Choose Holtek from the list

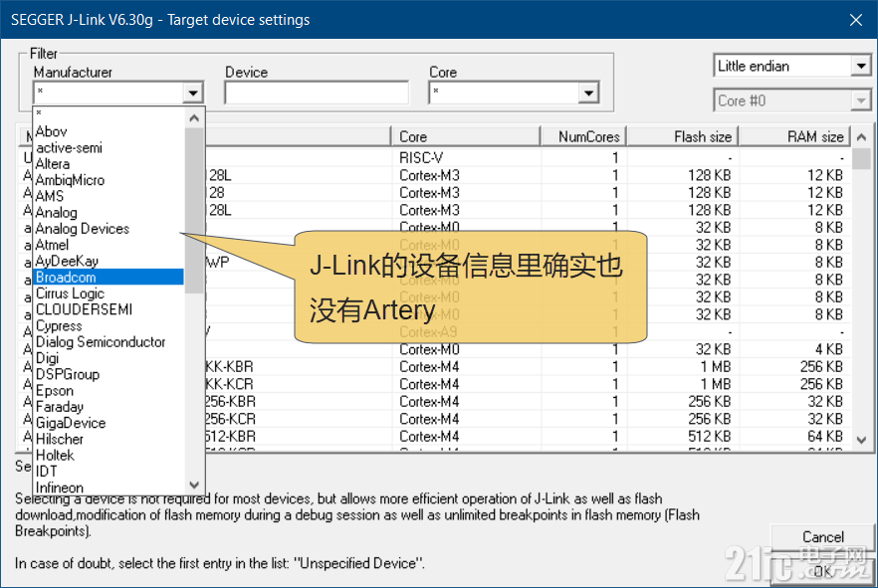(x=109, y=456)
